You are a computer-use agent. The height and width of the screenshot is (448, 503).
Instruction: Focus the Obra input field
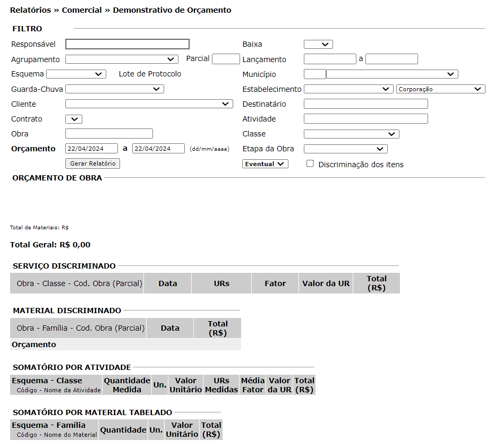click(x=109, y=134)
